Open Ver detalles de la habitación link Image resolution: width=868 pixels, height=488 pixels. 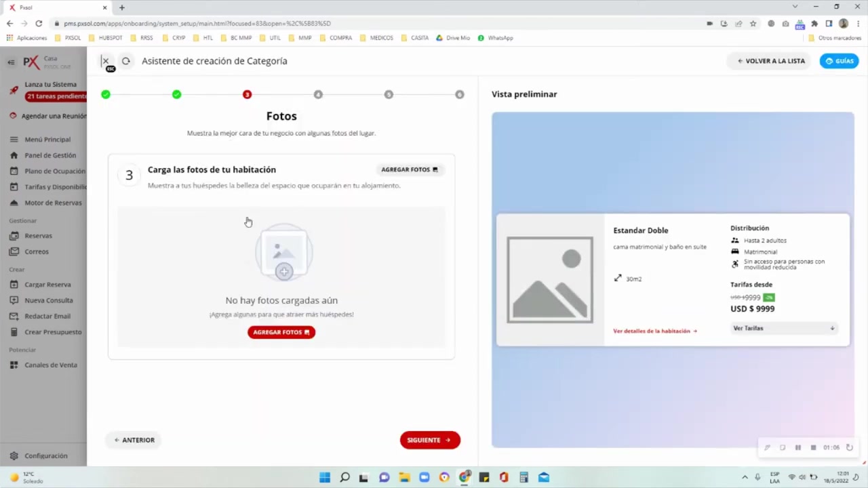pyautogui.click(x=654, y=331)
